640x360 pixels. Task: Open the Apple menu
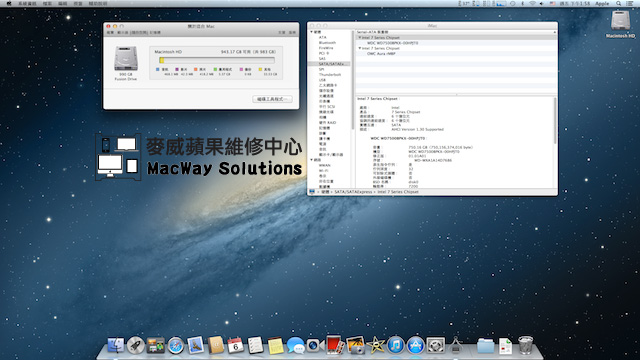pyautogui.click(x=9, y=3)
